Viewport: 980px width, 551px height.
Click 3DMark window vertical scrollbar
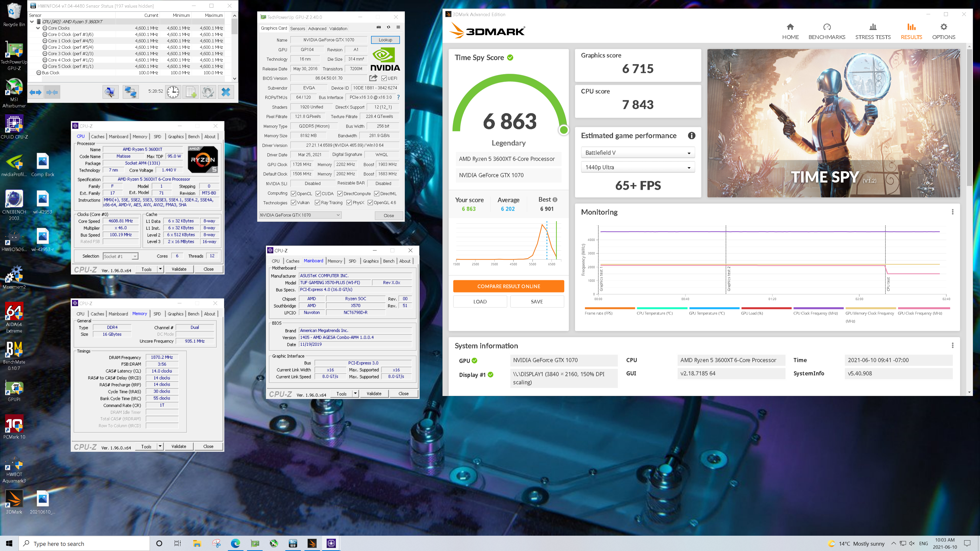[969, 118]
